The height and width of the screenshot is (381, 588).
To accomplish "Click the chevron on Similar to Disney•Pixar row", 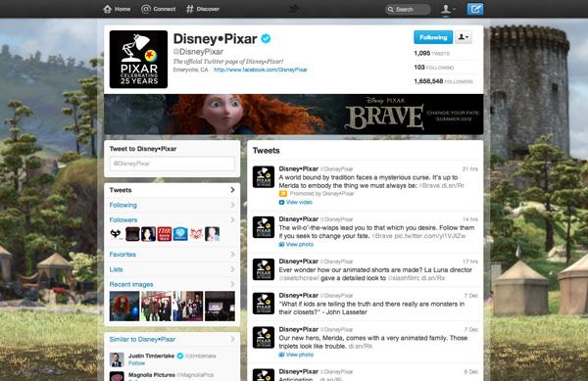I will (x=232, y=339).
